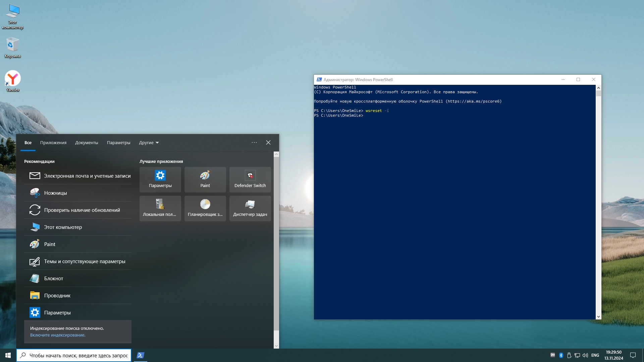
Task: Open the three-dots search options menu
Action: 254,143
